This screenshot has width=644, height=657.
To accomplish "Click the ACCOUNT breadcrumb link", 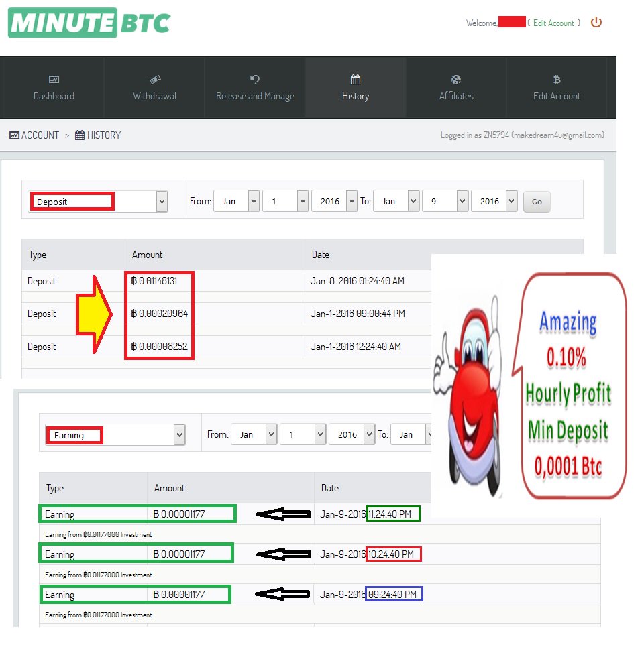I will [x=40, y=135].
